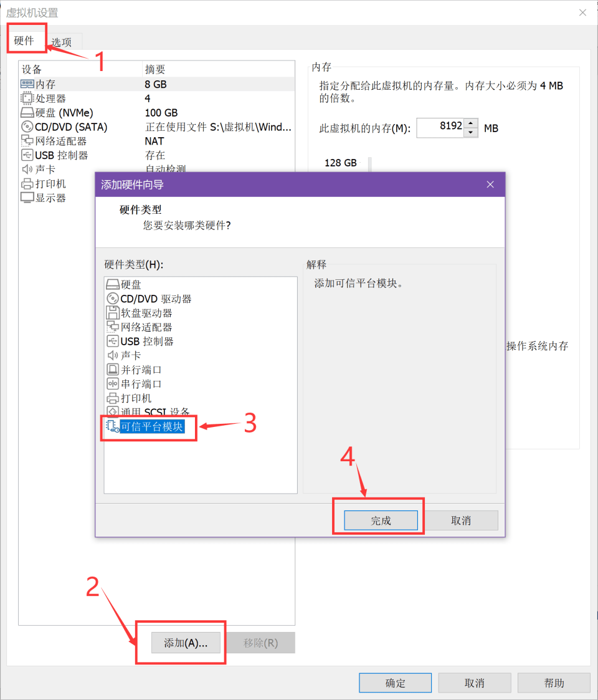Screen dimensions: 598x700
Task: Click the 硬盘 icon in hardware wizard
Action: (113, 284)
